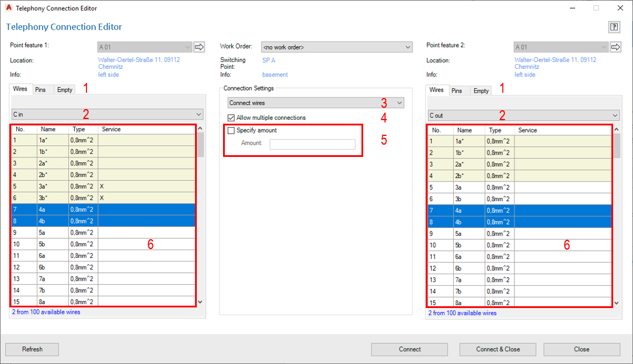This screenshot has height=364, width=633.
Task: Click the application logo in title bar
Action: (x=9, y=8)
